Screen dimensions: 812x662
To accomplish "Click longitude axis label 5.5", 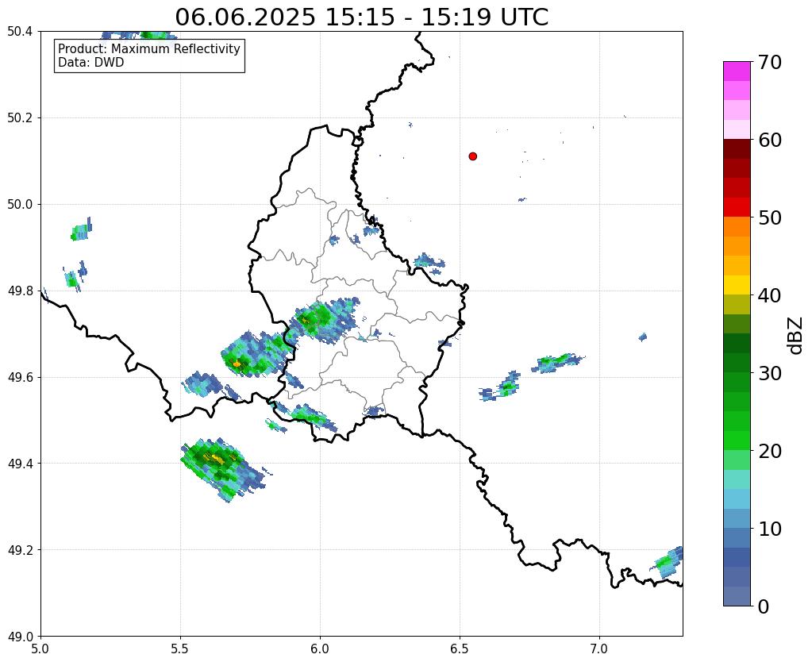I will [x=180, y=649].
